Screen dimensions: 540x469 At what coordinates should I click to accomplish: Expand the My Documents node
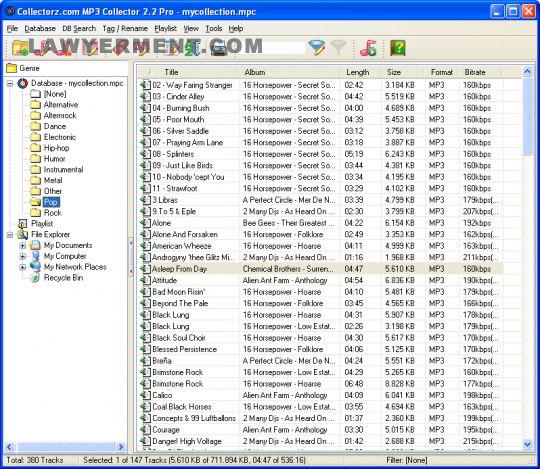click(x=23, y=246)
